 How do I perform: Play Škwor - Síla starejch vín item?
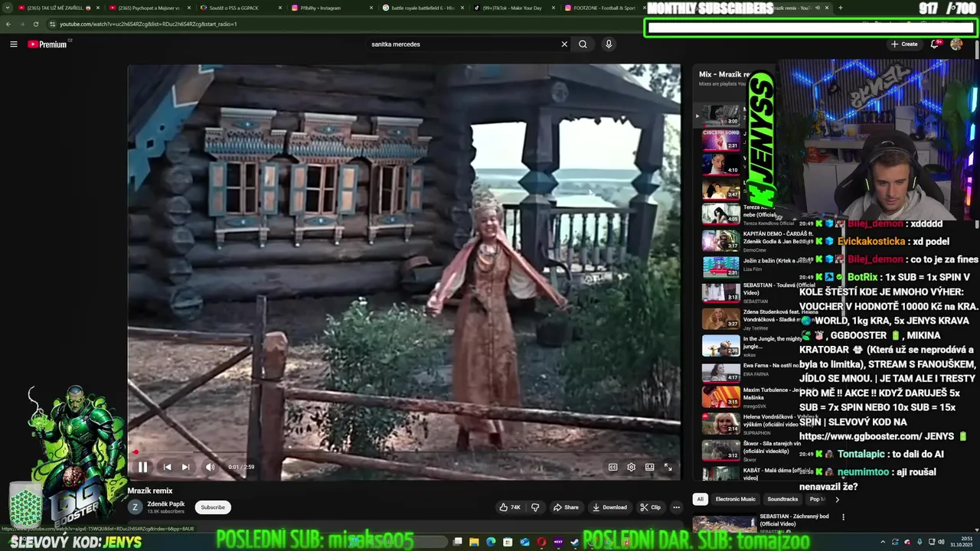pos(758,450)
